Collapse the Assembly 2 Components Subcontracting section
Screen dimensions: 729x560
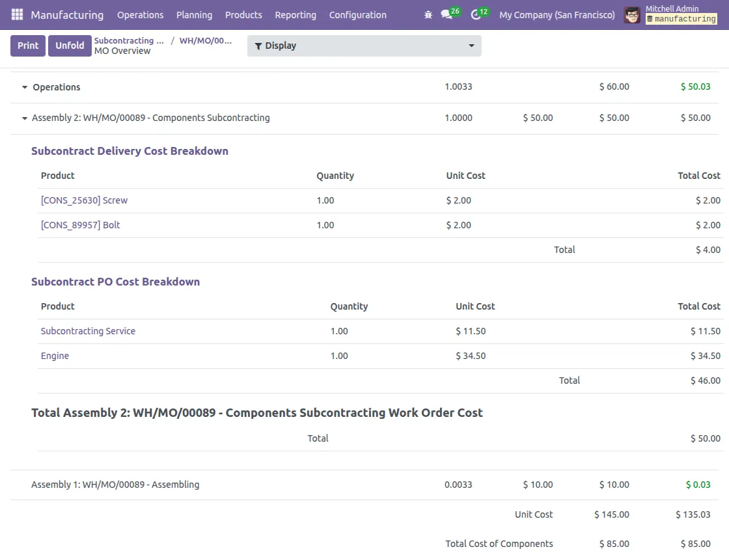click(25, 118)
